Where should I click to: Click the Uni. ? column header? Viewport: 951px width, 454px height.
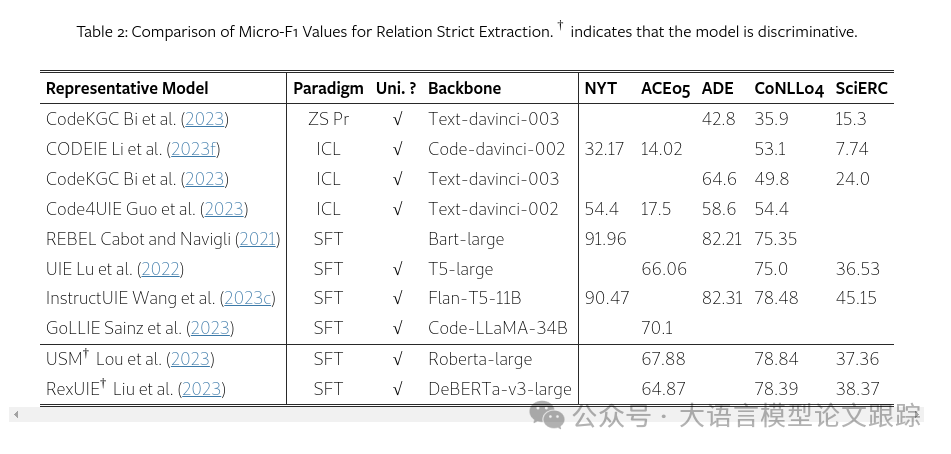[x=396, y=88]
